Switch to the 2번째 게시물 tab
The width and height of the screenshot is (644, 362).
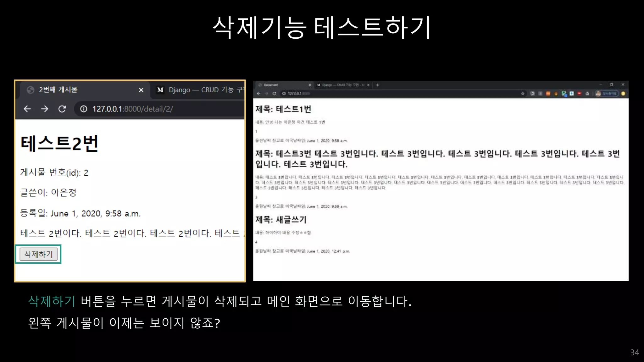coord(84,90)
